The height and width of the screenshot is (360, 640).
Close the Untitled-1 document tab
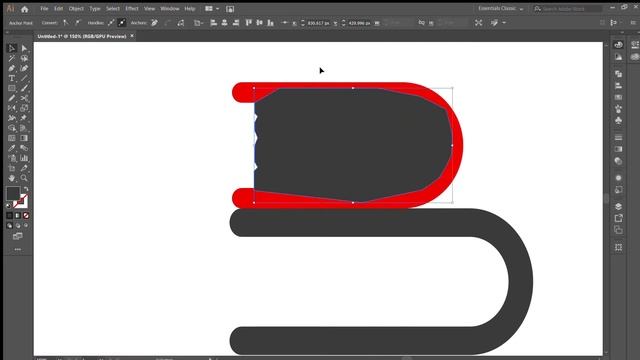132,36
